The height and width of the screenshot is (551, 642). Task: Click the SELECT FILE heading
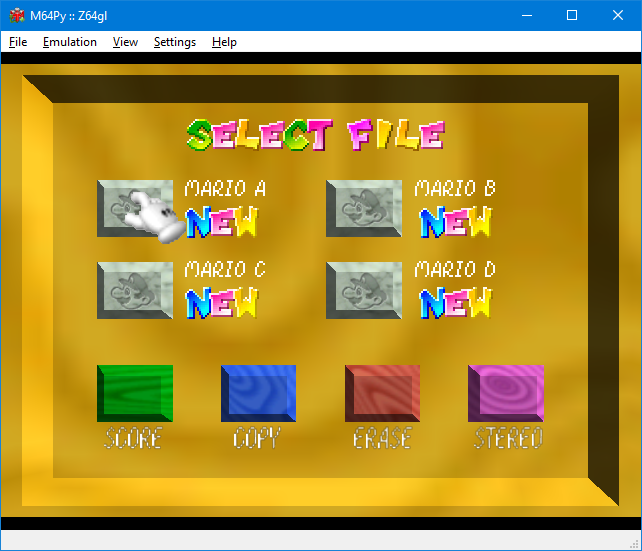[316, 135]
